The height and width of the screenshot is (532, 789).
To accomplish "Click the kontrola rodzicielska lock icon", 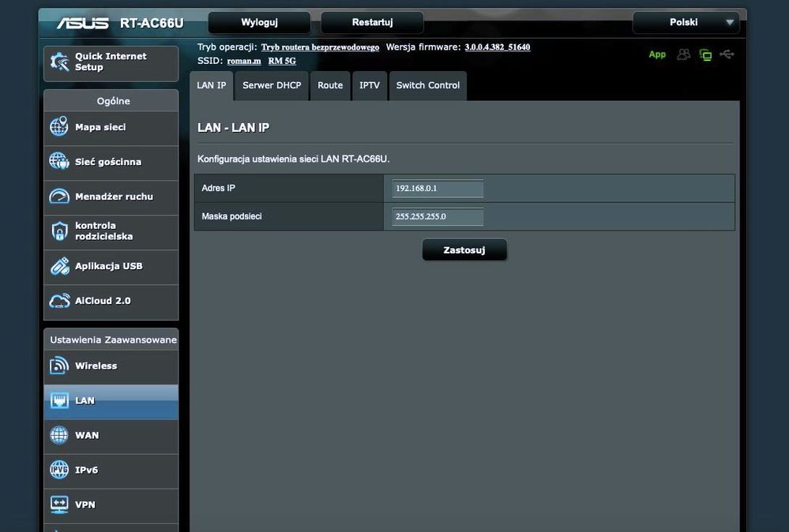I will pyautogui.click(x=59, y=231).
